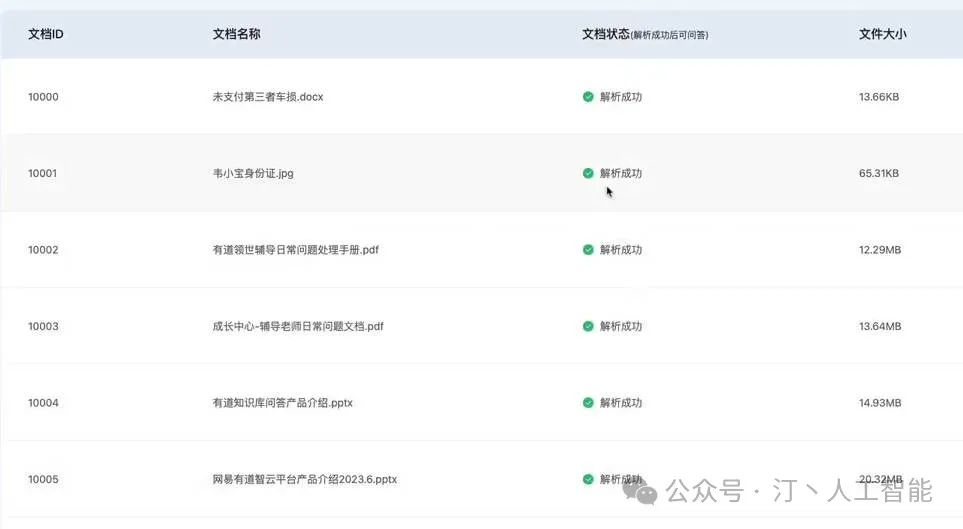
Task: Select document ID 10000 cell
Action: [x=43, y=97]
